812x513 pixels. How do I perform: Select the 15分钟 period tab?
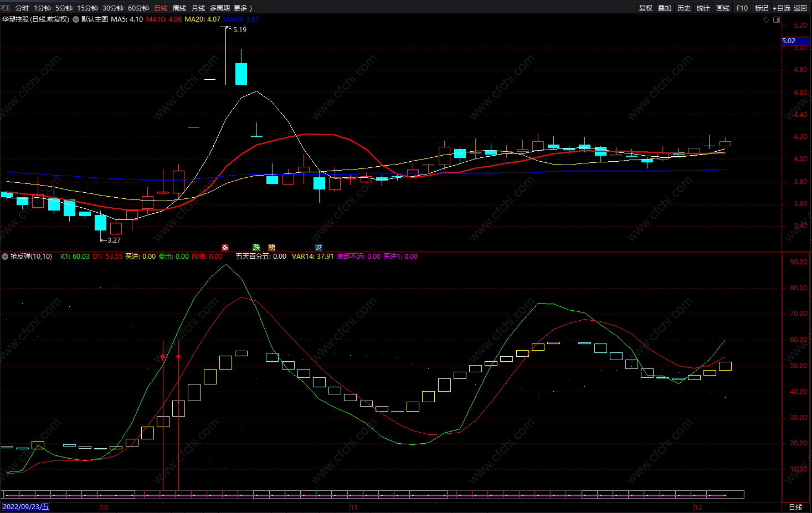(x=88, y=8)
